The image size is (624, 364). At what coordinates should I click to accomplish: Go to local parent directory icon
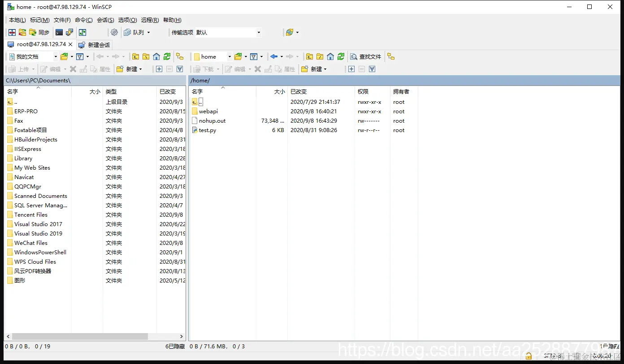135,56
